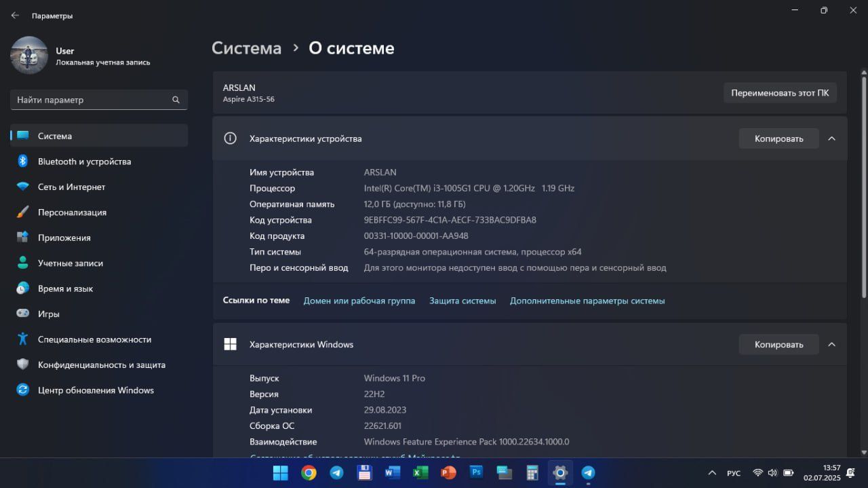Screen dimensions: 868x488
Task: Click the device ID 9EBFFC99-567F-4C1A-AECF-733BAC9DFBA8
Action: [x=450, y=220]
